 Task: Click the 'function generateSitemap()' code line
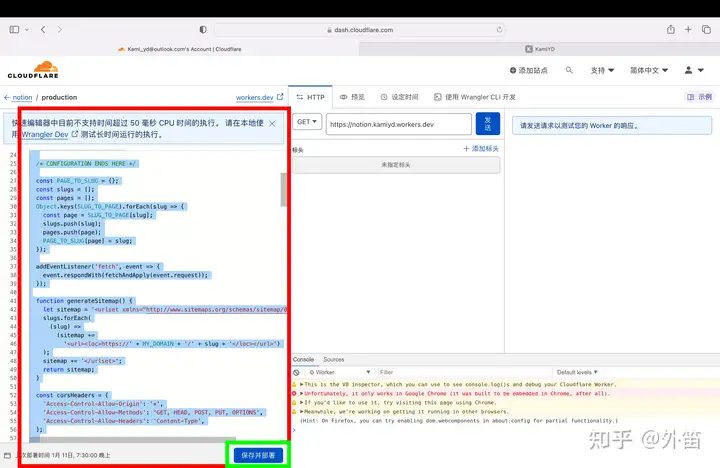[x=84, y=301]
